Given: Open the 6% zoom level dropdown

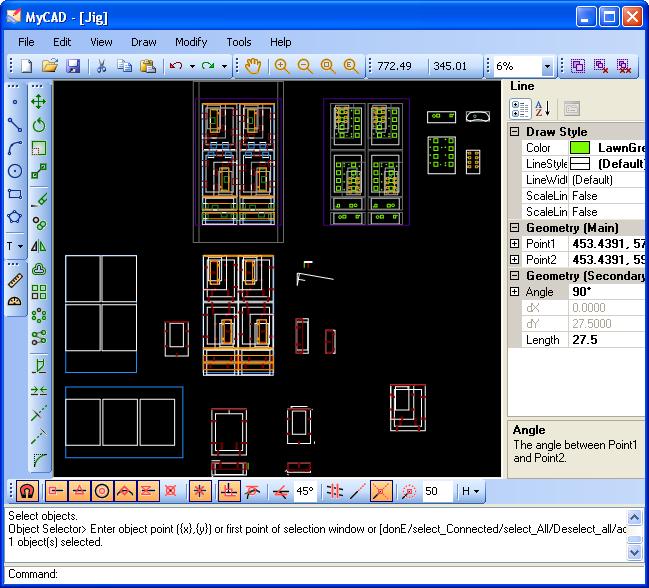Looking at the screenshot, I should (547, 67).
